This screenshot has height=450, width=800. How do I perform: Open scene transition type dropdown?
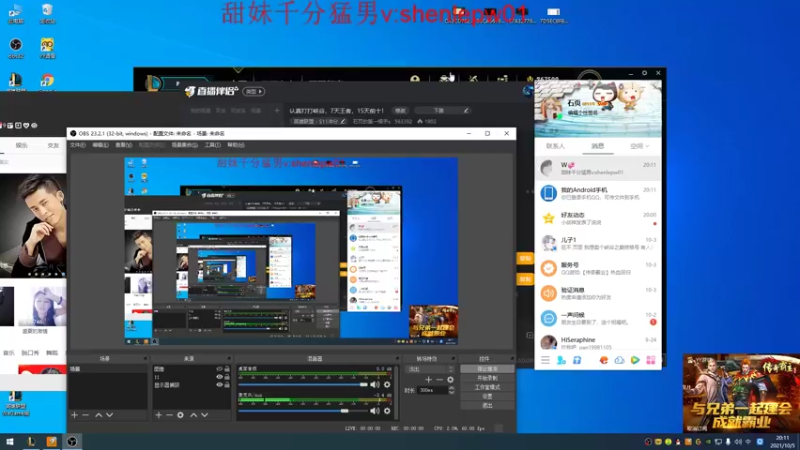pyautogui.click(x=430, y=369)
